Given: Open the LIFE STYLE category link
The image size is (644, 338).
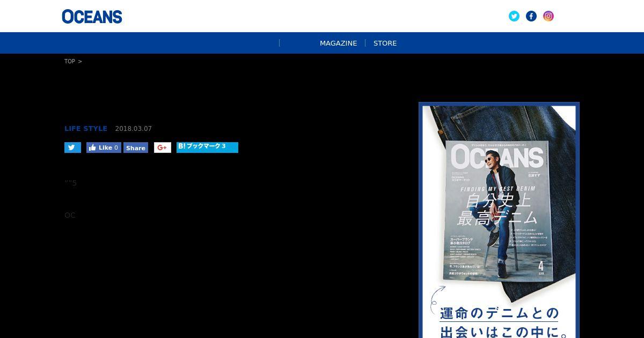Looking at the screenshot, I should click(x=86, y=129).
